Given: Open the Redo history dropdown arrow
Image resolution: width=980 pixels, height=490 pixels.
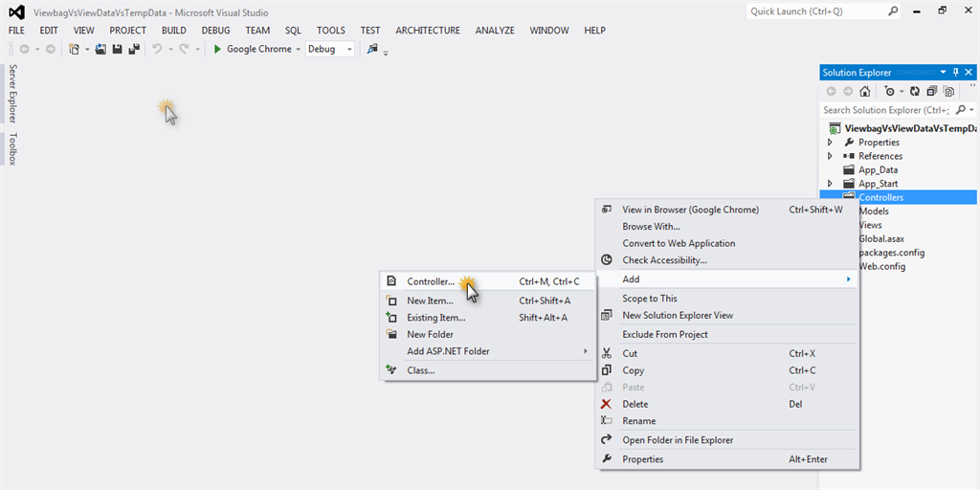Looking at the screenshot, I should click(198, 49).
